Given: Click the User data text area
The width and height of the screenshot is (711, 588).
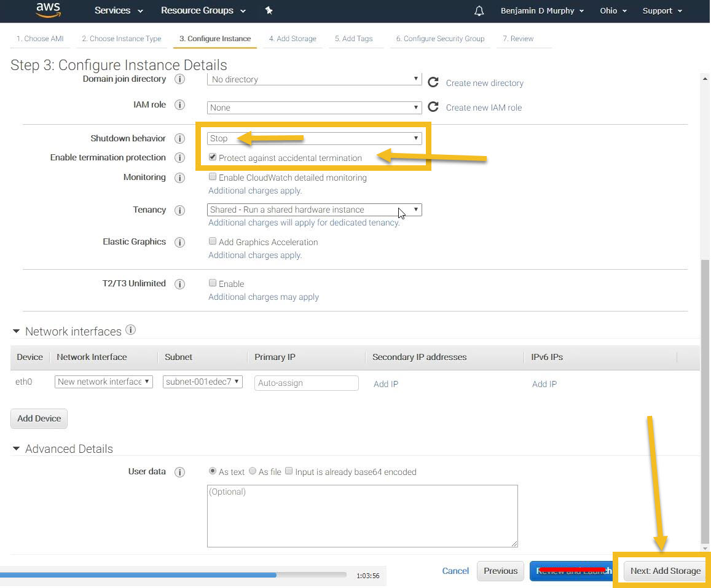Looking at the screenshot, I should tap(363, 516).
